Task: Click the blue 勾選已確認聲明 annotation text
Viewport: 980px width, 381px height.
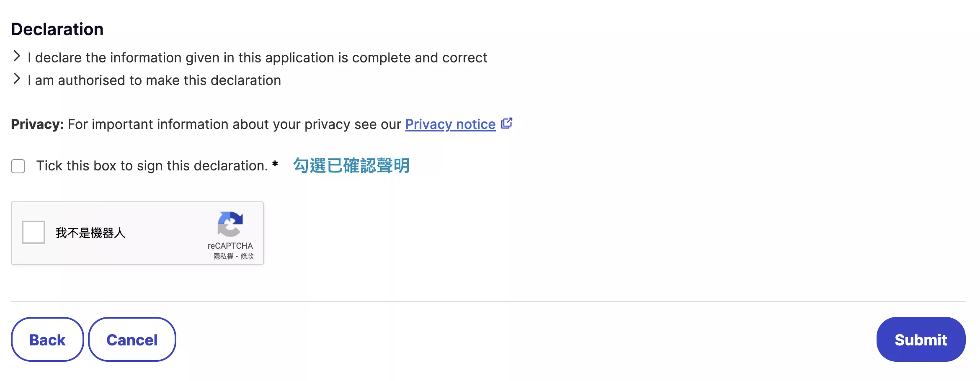Action: pos(351,166)
